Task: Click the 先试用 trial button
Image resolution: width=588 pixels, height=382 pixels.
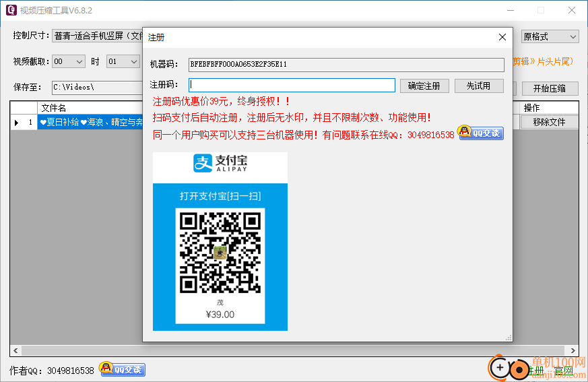Action: click(x=478, y=86)
